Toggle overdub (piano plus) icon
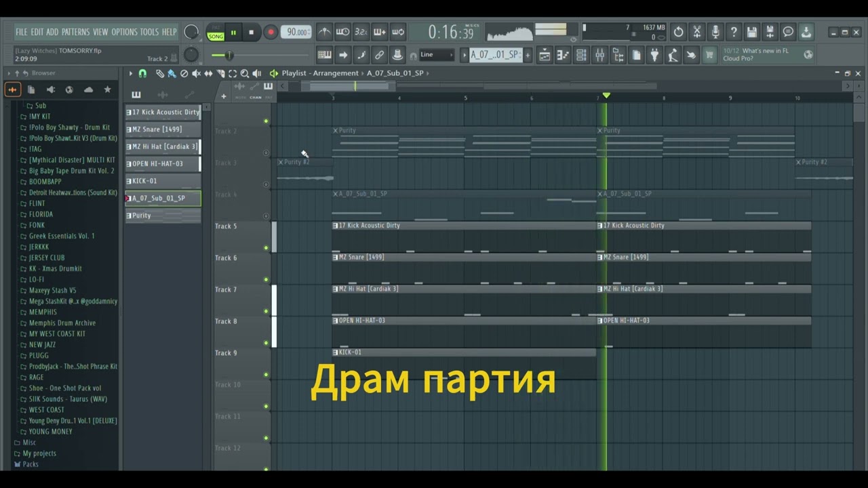 pos(380,32)
